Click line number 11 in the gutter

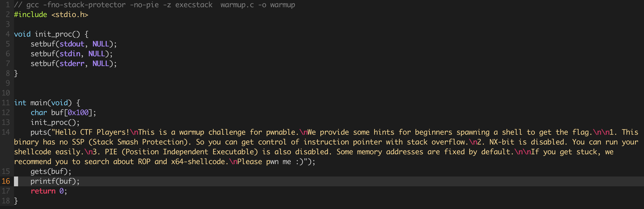(6, 103)
